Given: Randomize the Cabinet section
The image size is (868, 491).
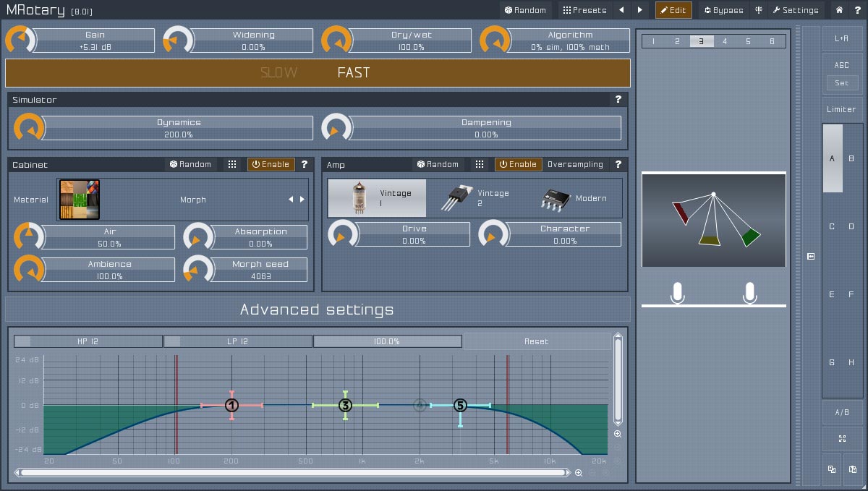Looking at the screenshot, I should [191, 164].
